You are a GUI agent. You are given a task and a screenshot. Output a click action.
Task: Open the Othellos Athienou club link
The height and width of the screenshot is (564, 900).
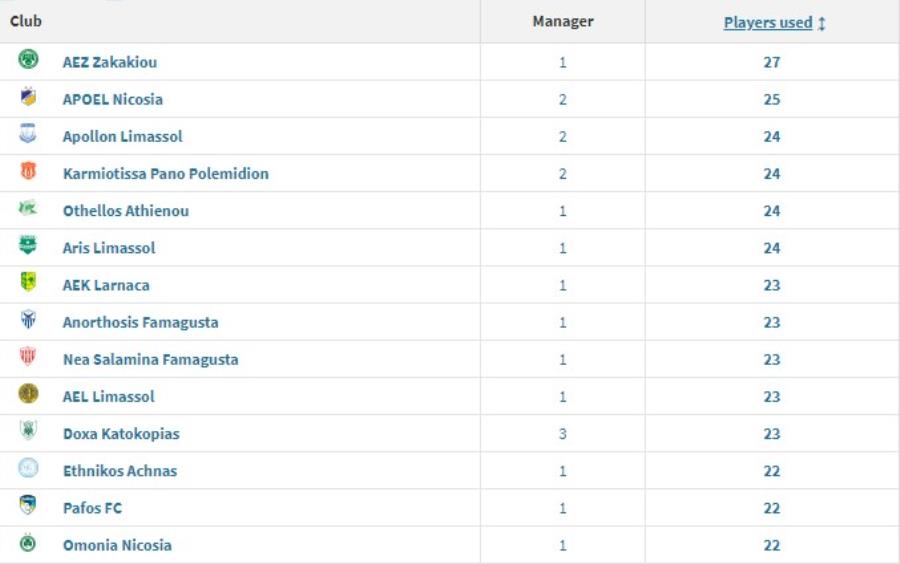coord(125,211)
